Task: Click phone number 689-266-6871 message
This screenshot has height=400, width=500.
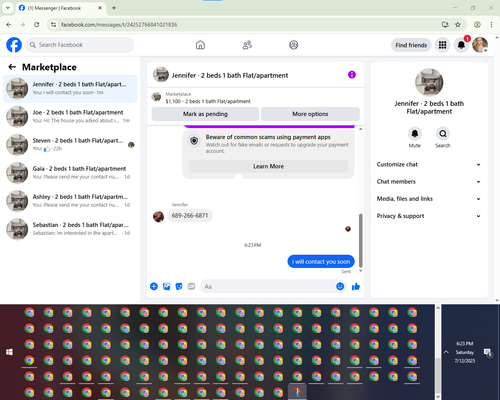Action: (190, 216)
